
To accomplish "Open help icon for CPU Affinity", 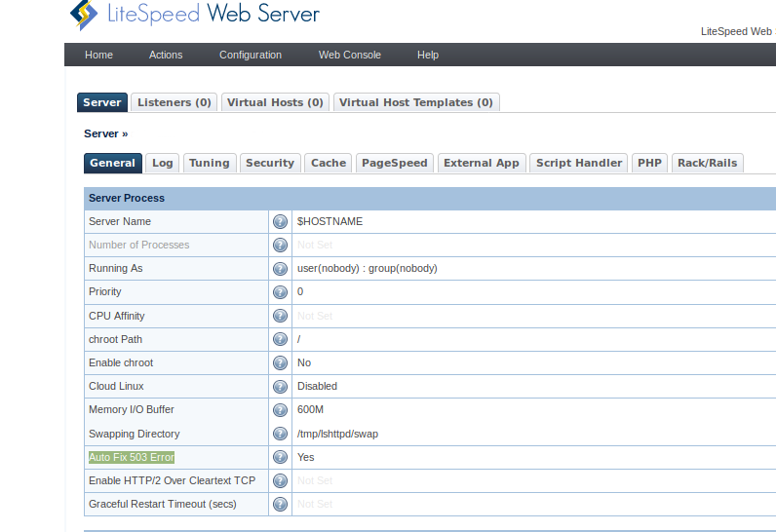I will pos(280,316).
